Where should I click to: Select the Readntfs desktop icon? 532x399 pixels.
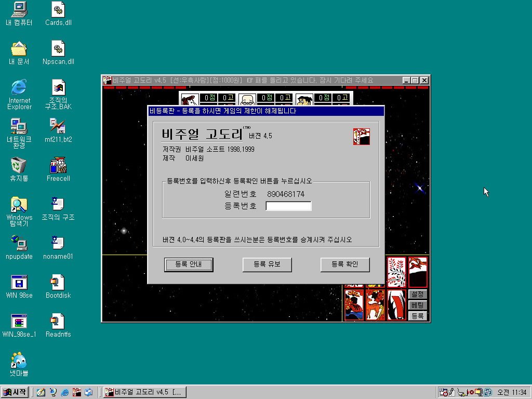coord(58,326)
